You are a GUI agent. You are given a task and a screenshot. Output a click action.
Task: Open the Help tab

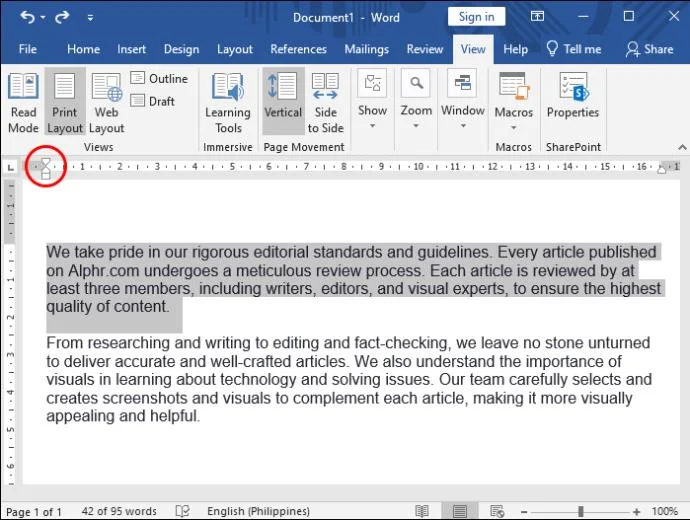coord(515,49)
